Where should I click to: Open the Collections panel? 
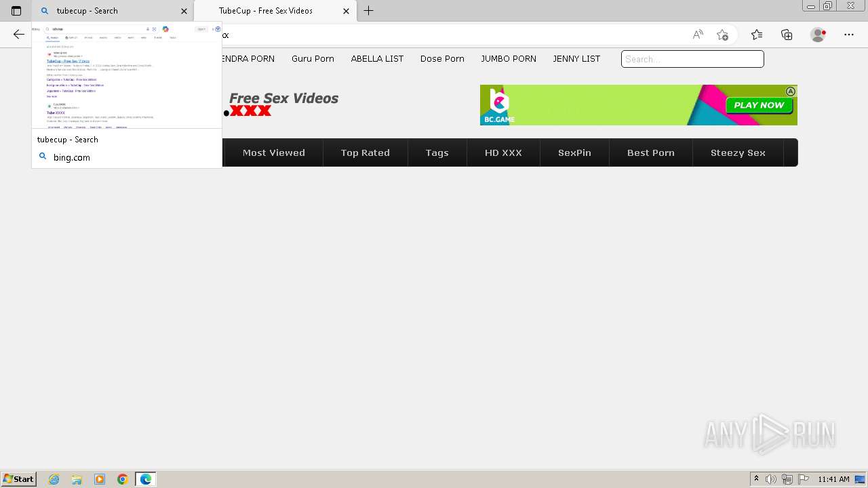pos(787,35)
